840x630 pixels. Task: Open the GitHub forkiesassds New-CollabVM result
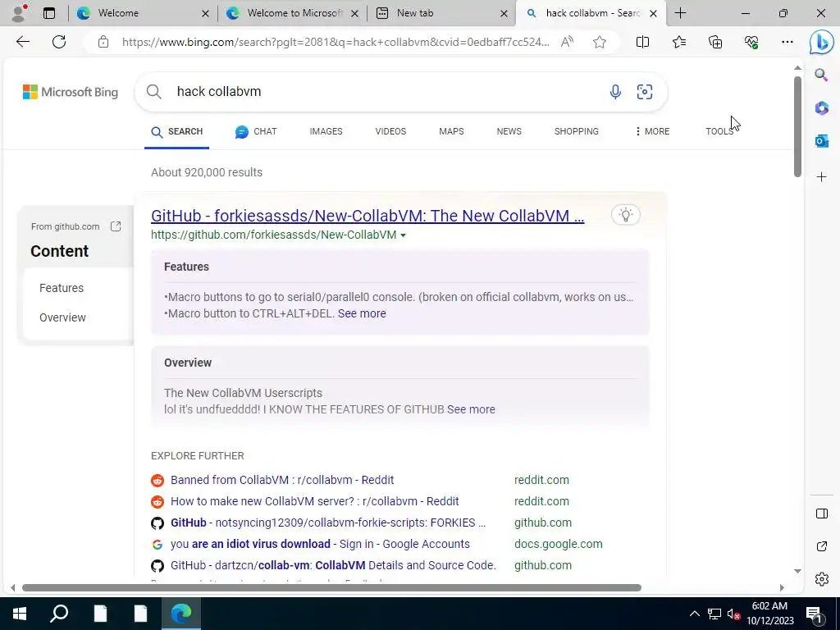click(367, 216)
